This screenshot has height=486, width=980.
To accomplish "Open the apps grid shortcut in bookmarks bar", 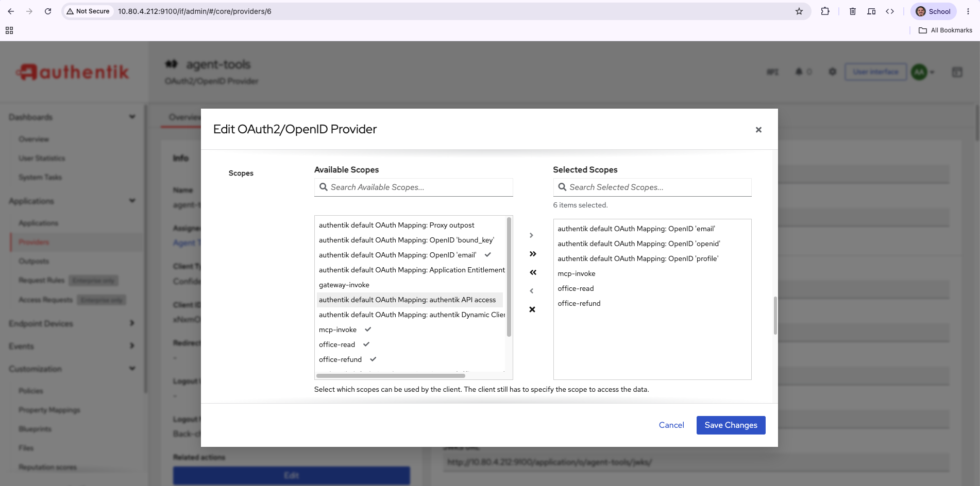I will coord(9,30).
